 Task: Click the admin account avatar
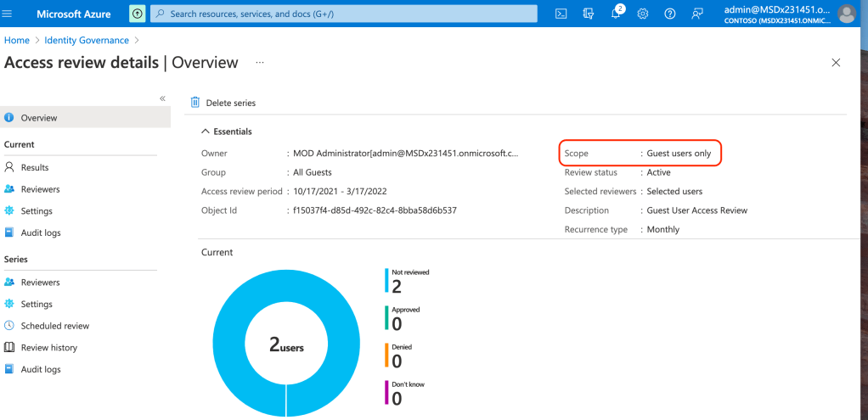click(846, 14)
